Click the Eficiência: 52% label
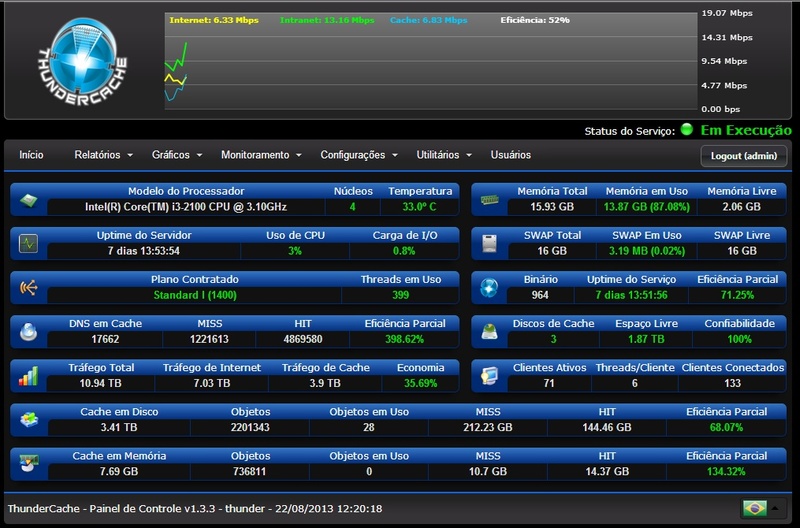The width and height of the screenshot is (800, 528). tap(535, 20)
